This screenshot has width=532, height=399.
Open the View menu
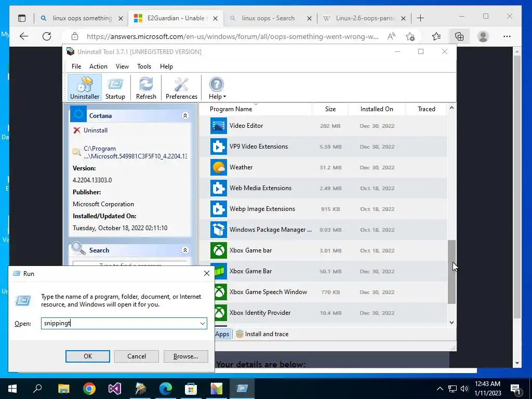click(x=122, y=66)
